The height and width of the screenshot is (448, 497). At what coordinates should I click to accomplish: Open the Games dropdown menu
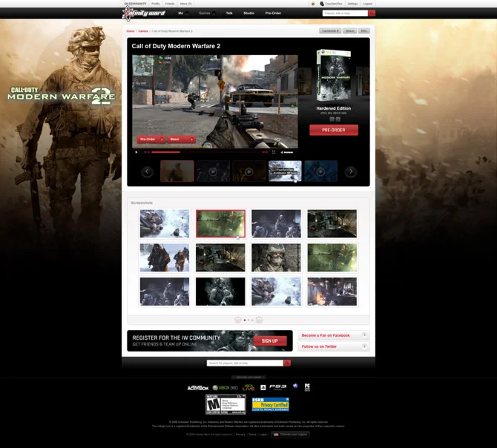tap(207, 13)
